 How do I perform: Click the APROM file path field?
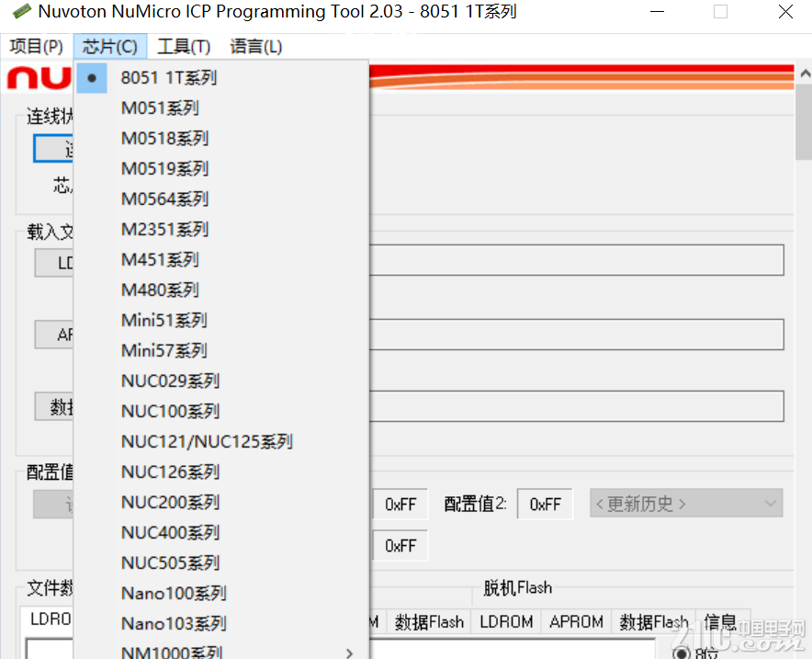[576, 335]
